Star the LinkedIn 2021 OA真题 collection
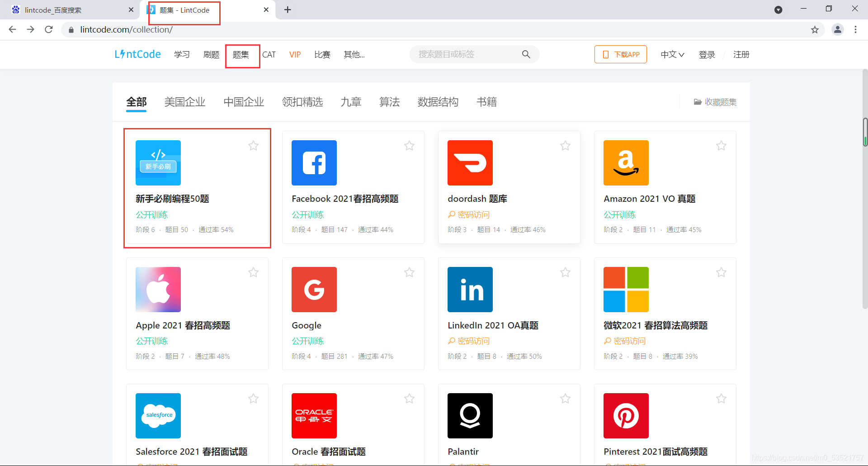868x466 pixels. pos(565,272)
